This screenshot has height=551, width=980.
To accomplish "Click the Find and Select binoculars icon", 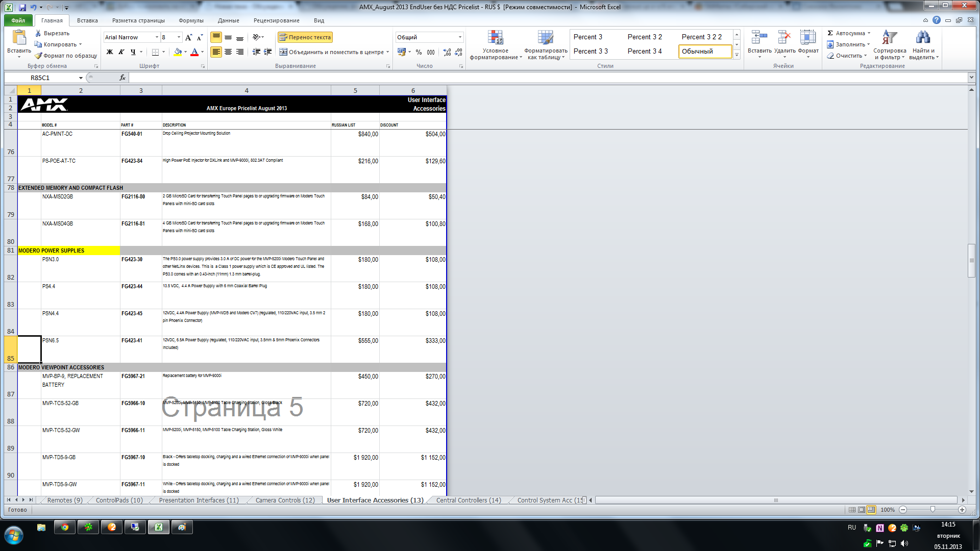I will point(923,38).
